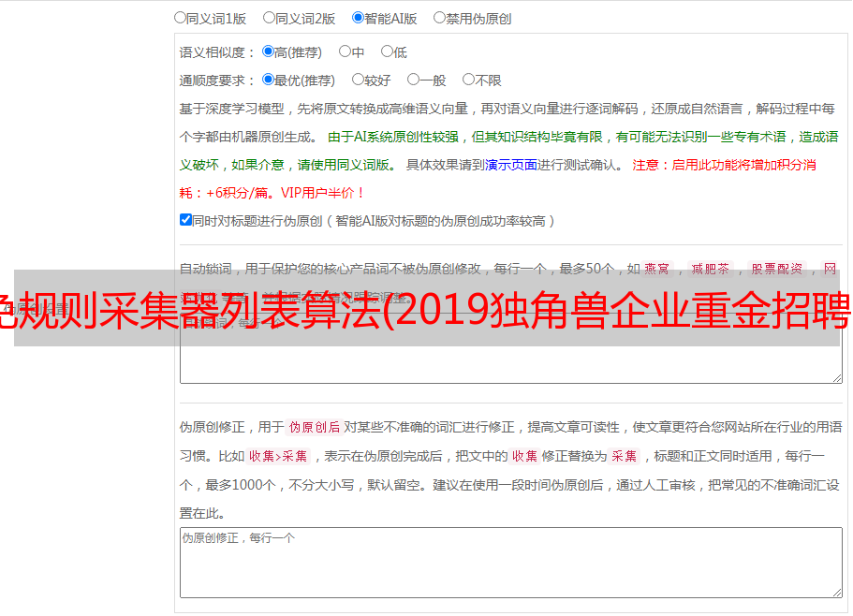853x616 pixels.
Task: Click inside the 自动锁词 textarea
Action: tap(511, 348)
